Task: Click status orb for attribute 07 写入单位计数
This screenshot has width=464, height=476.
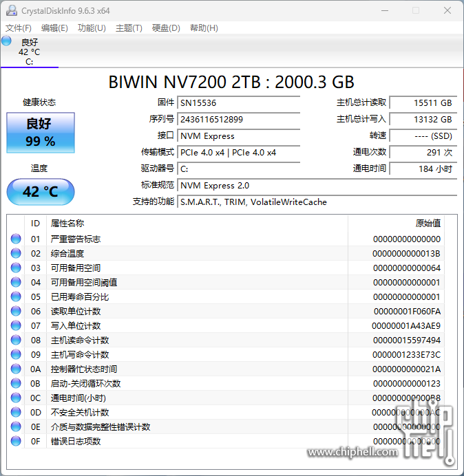Action: 16,326
